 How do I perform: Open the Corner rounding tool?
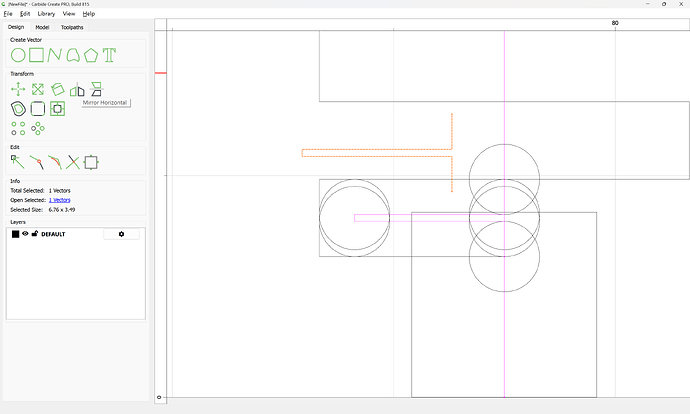coord(38,109)
